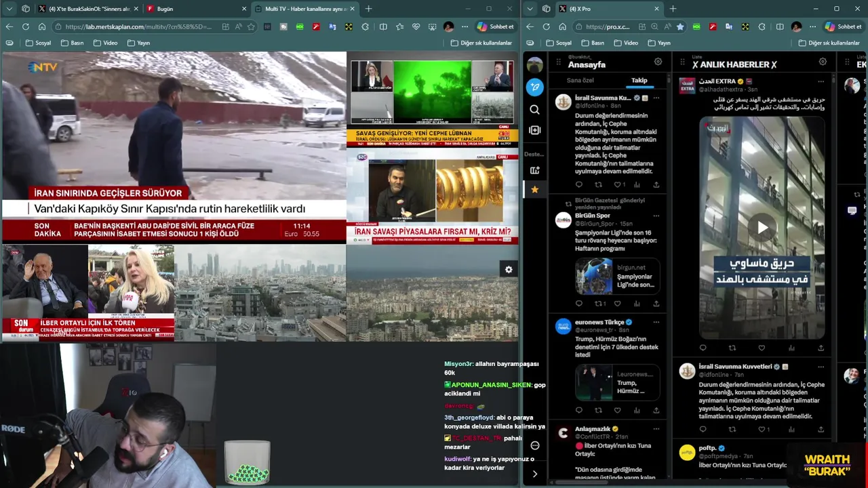This screenshot has width=868, height=488.
Task: Click the pro.x.com address bar
Action: point(607,26)
